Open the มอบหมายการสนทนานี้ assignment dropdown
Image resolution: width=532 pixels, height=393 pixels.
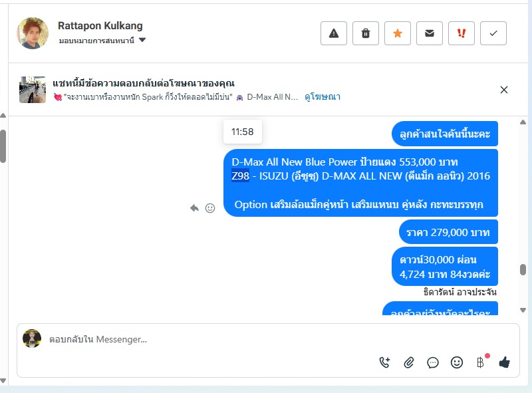click(102, 41)
